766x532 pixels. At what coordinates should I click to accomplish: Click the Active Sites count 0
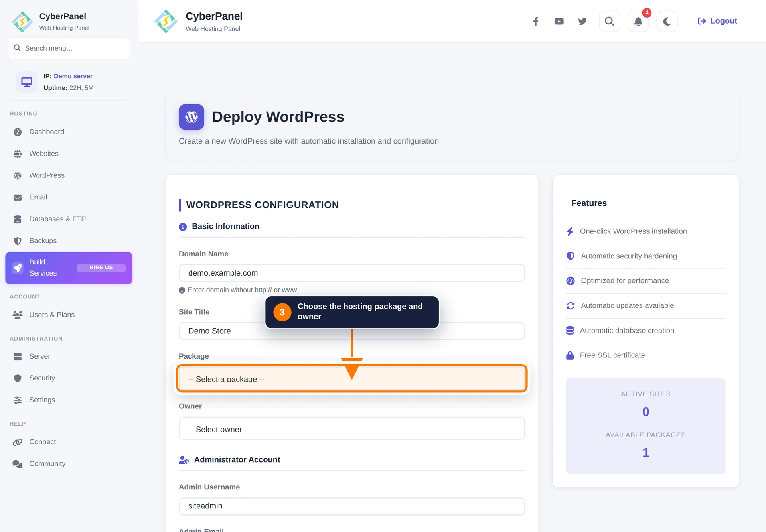pyautogui.click(x=646, y=412)
